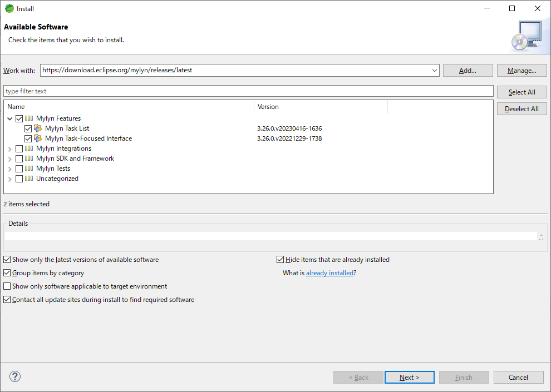Click the Mylyn Tests category icon
The height and width of the screenshot is (392, 551).
point(29,168)
